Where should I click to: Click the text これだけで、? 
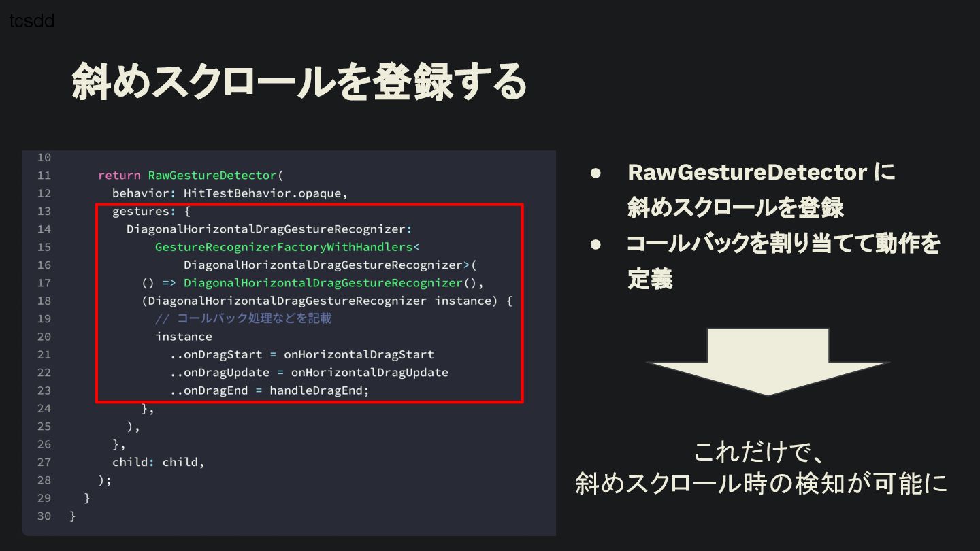pos(760,452)
